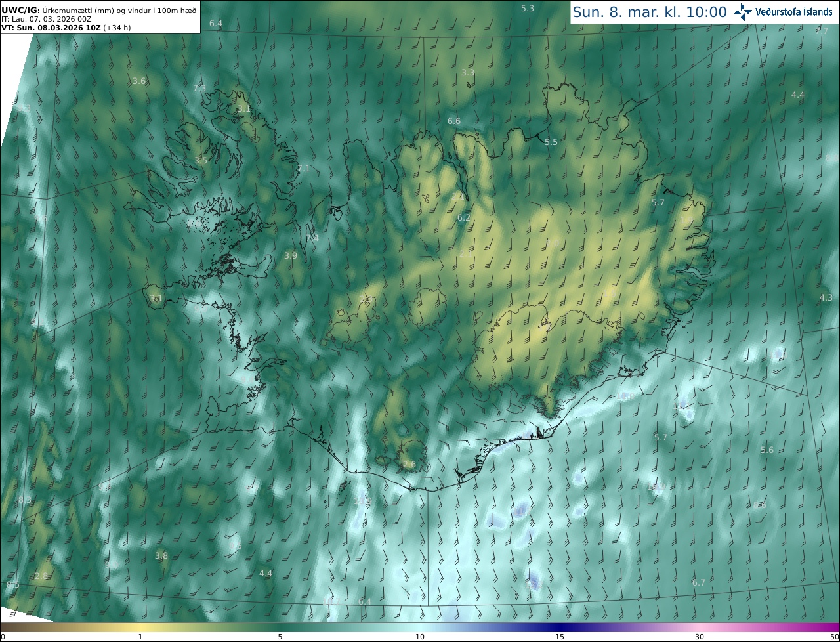Viewport: 840px width, 642px height.
Task: Click the 2.6 value on the south coast
Action: coord(409,464)
